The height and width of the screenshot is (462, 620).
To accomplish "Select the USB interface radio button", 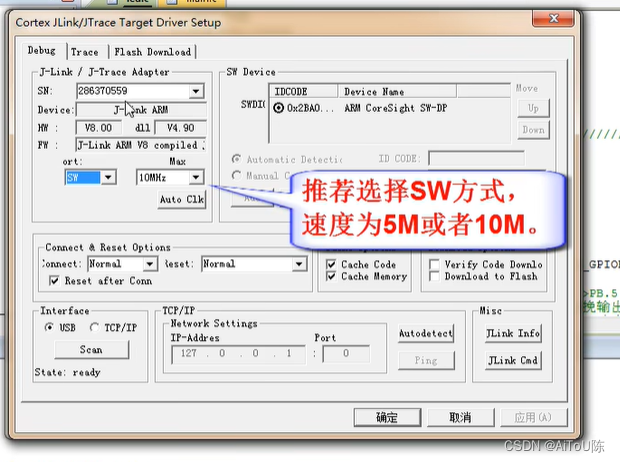I will tap(49, 327).
